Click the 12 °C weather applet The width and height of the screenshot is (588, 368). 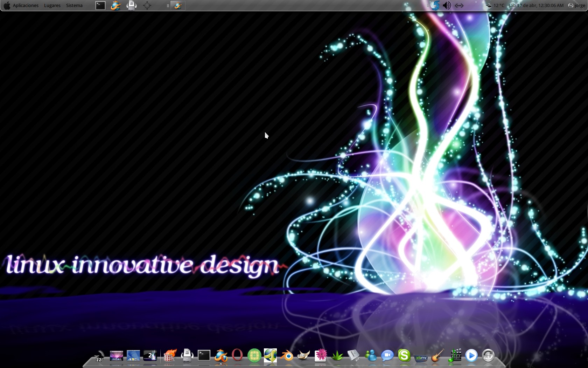[x=495, y=5]
